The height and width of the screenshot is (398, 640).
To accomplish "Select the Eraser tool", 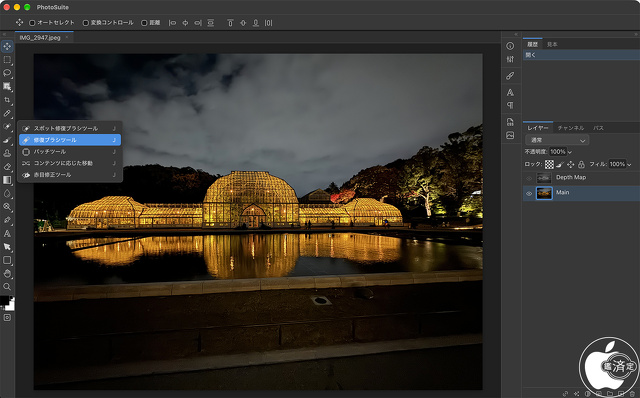I will coord(7,167).
